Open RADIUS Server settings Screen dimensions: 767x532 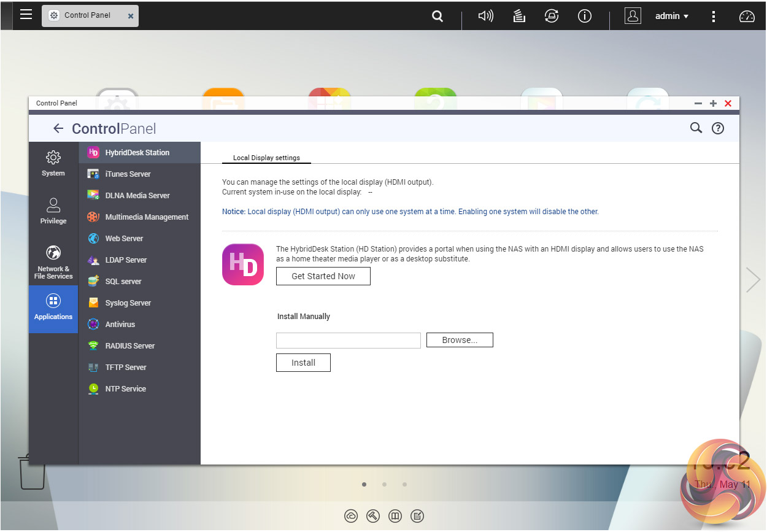[x=140, y=346]
